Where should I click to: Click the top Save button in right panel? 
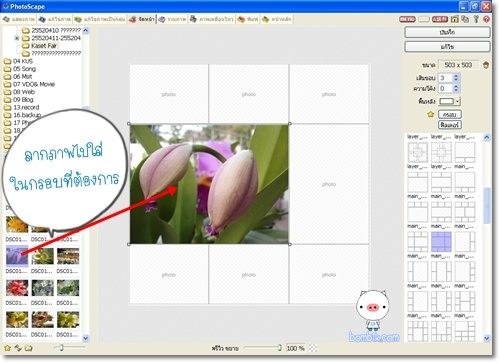[x=447, y=32]
